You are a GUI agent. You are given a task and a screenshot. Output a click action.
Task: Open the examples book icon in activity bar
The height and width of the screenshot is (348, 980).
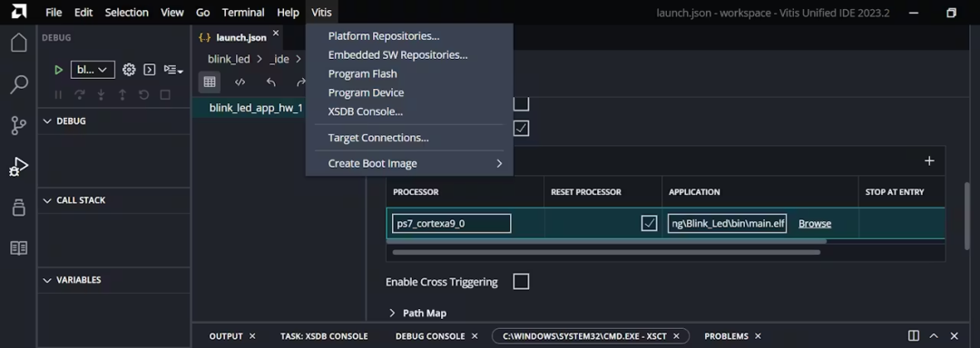[x=19, y=248]
